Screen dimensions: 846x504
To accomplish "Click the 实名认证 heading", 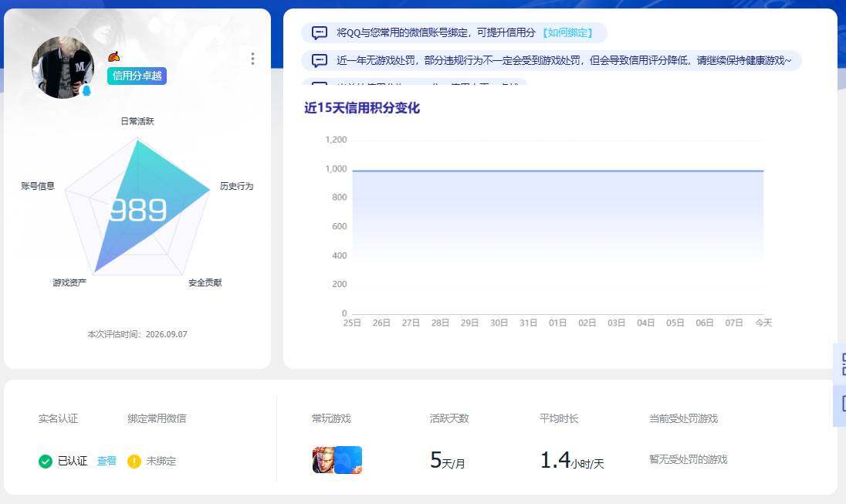I will pyautogui.click(x=58, y=419).
